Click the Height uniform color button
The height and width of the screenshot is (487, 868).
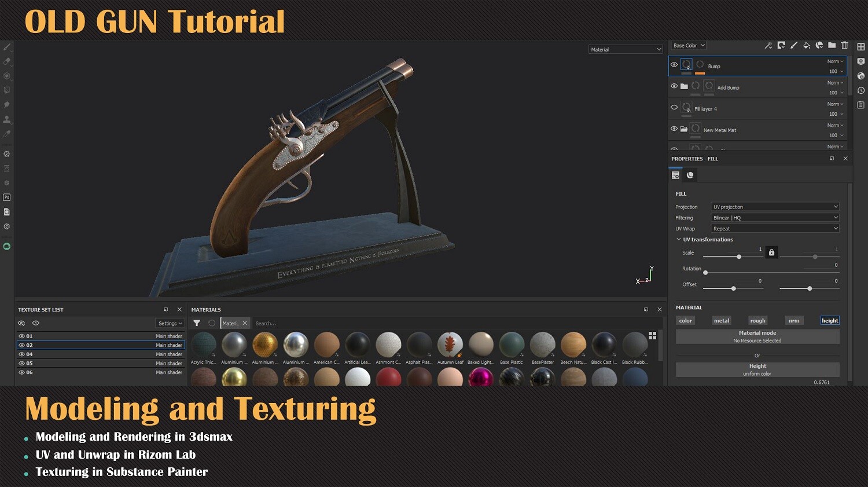click(757, 369)
